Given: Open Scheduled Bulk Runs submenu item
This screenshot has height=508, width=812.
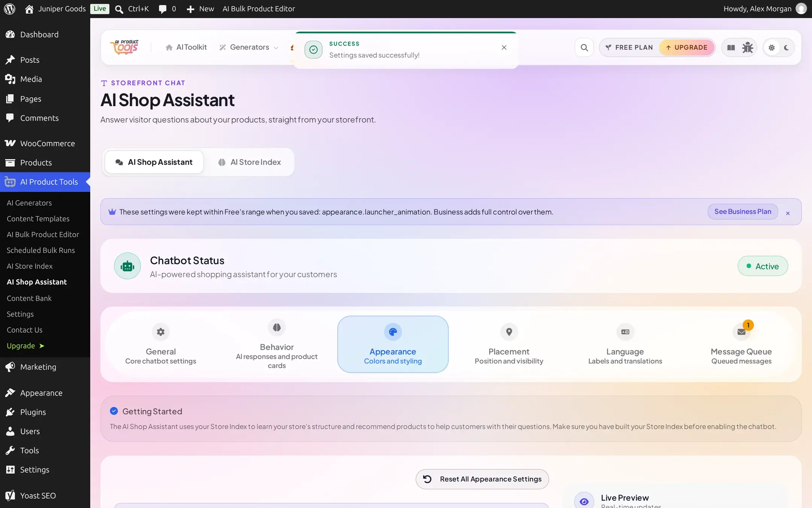Looking at the screenshot, I should click(x=41, y=250).
